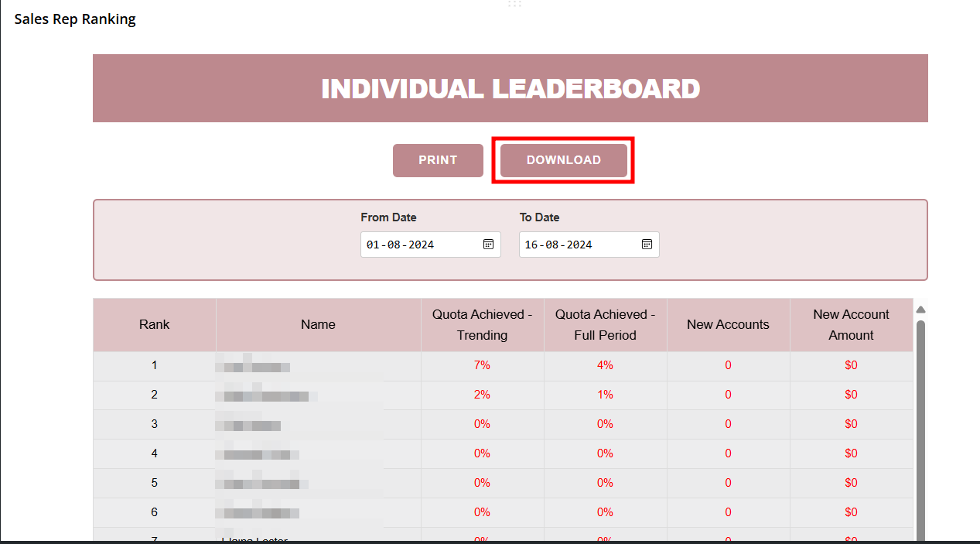Click the From Date input field
Screen dimensions: 980x544
[418, 245]
